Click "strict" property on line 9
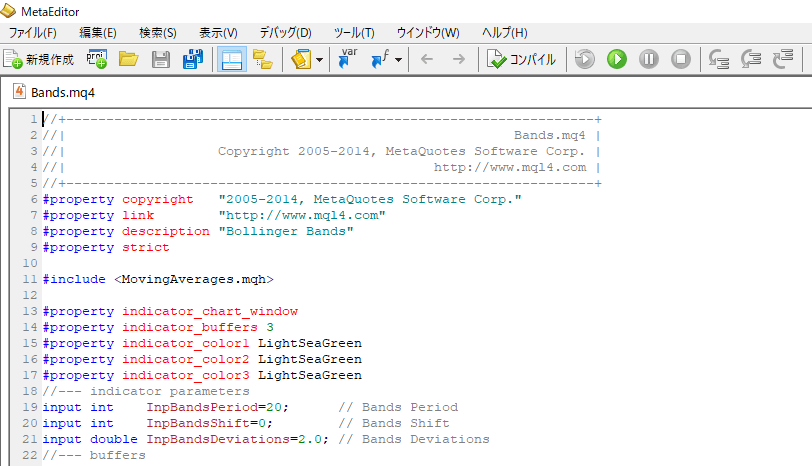 pyautogui.click(x=146, y=247)
